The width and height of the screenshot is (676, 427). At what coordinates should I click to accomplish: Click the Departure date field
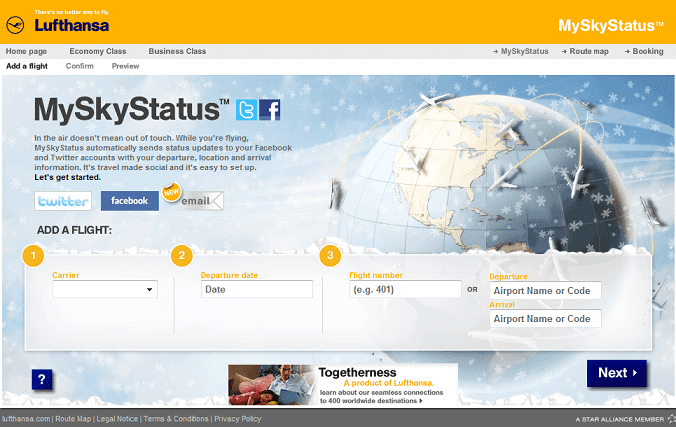pos(257,289)
